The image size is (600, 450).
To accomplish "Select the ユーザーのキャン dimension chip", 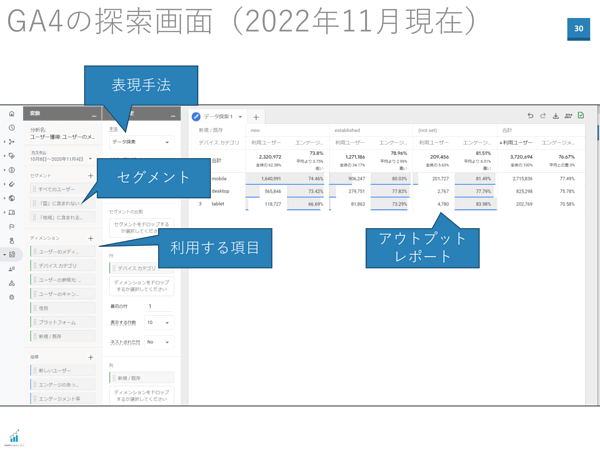I will coord(62,294).
